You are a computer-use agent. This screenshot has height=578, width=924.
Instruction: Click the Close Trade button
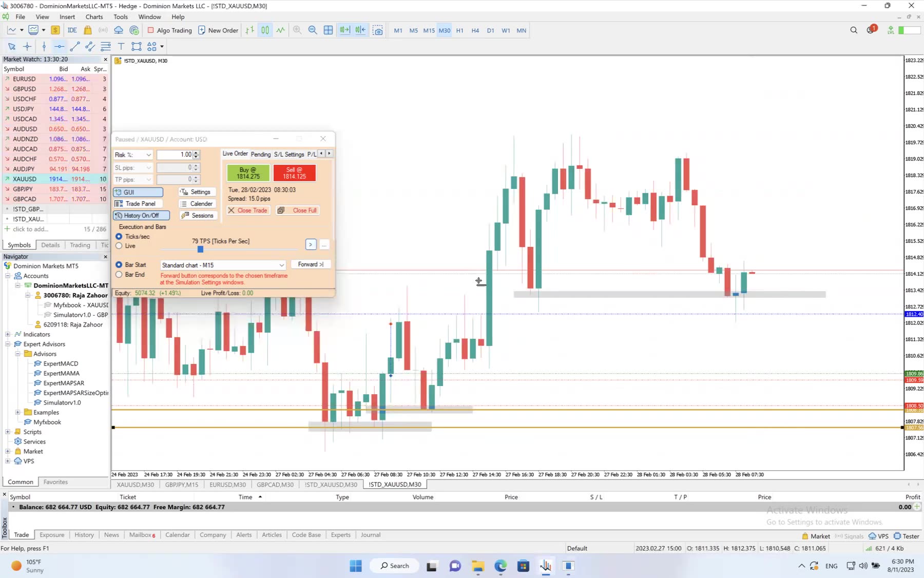[248, 210]
